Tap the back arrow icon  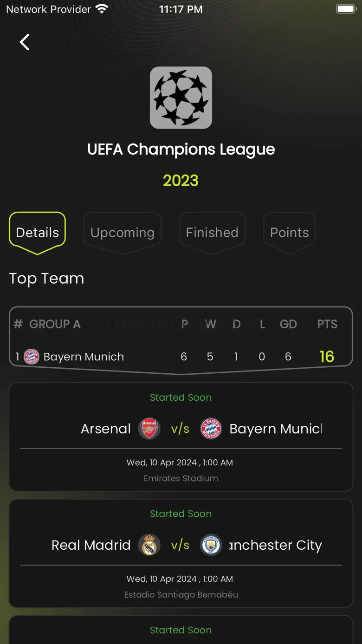tap(25, 42)
